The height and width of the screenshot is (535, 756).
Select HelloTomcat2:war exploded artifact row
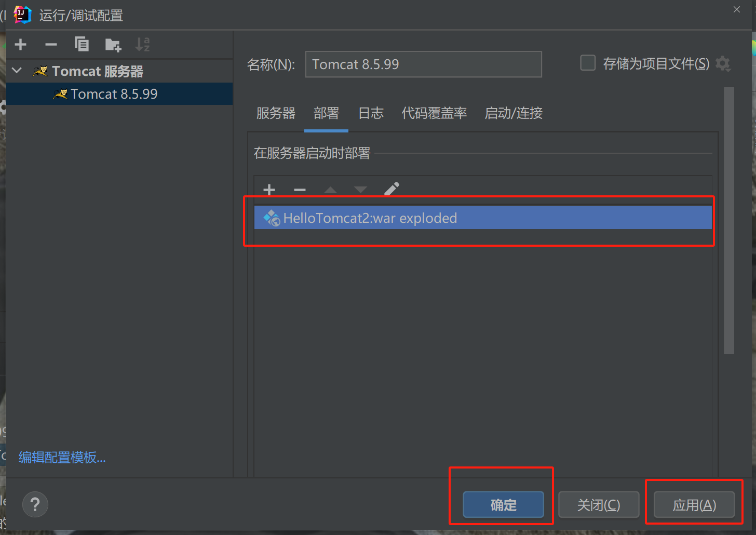tap(483, 218)
